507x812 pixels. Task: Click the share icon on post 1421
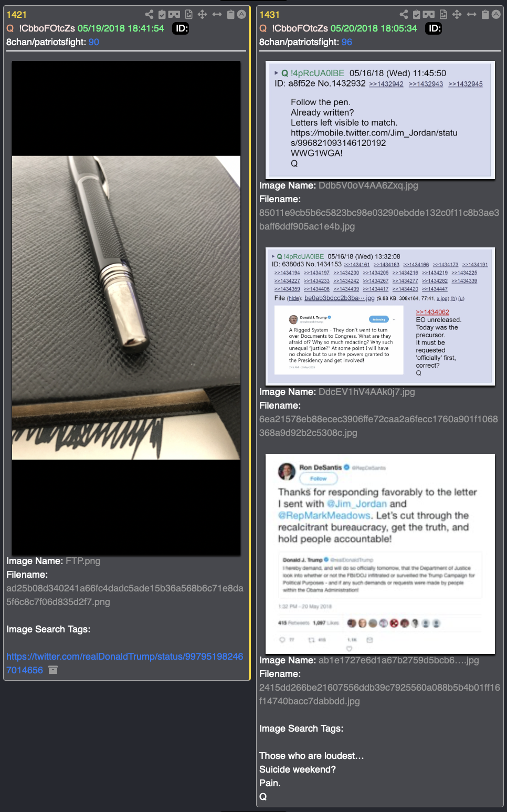tap(150, 15)
